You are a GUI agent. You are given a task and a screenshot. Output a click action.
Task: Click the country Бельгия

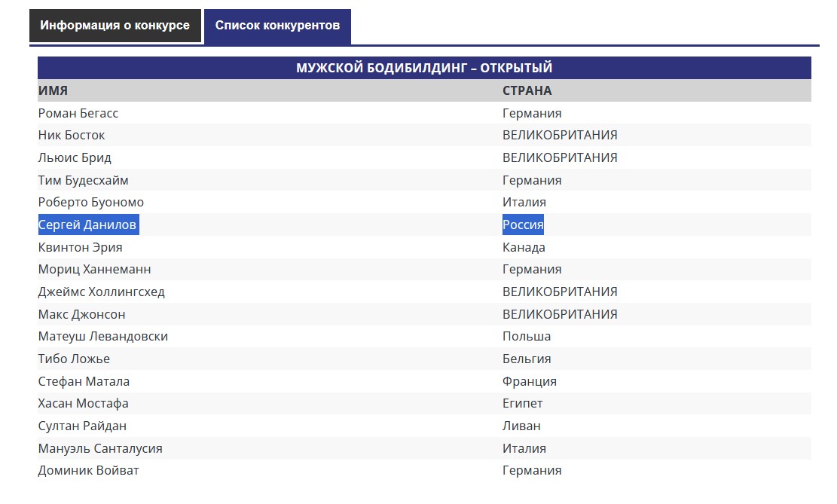(x=527, y=359)
